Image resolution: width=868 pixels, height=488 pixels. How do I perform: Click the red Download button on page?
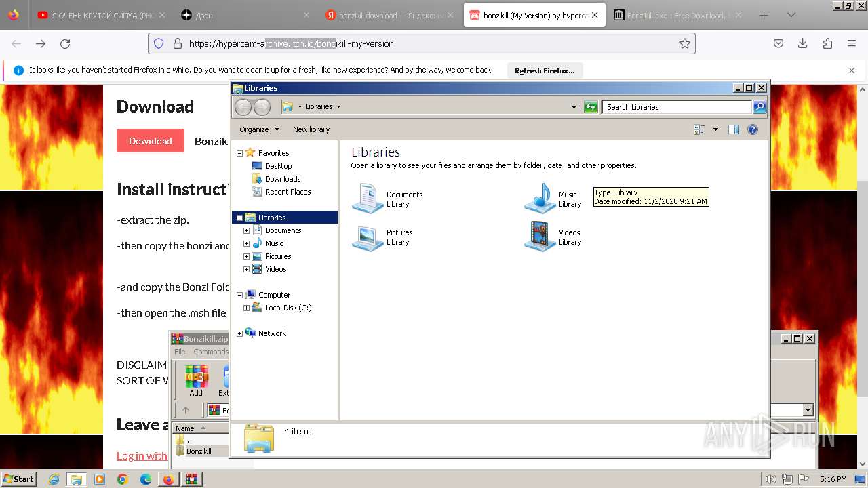pos(151,141)
